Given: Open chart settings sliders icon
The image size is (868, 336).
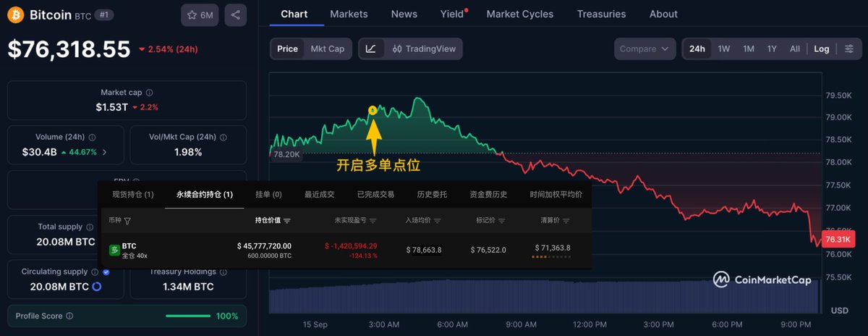Looking at the screenshot, I should pos(849,49).
